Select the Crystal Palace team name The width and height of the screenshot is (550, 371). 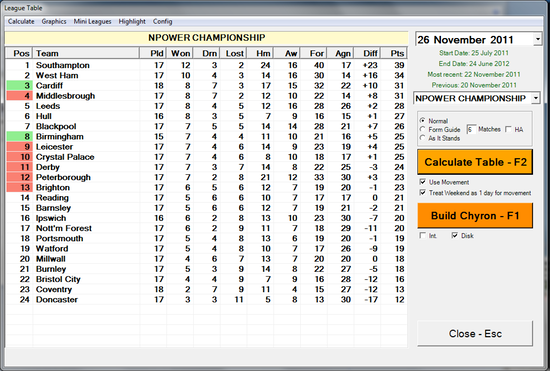tap(65, 157)
